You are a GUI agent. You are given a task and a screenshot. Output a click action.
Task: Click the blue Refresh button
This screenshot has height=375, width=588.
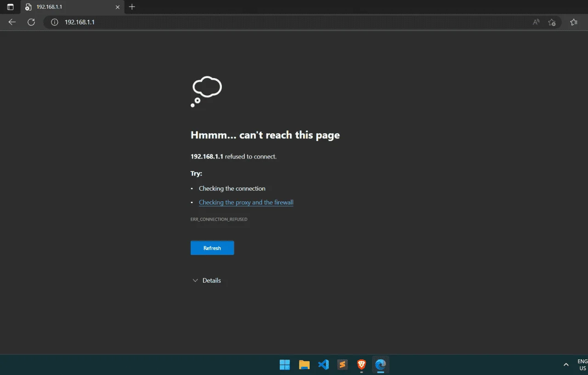(x=212, y=248)
